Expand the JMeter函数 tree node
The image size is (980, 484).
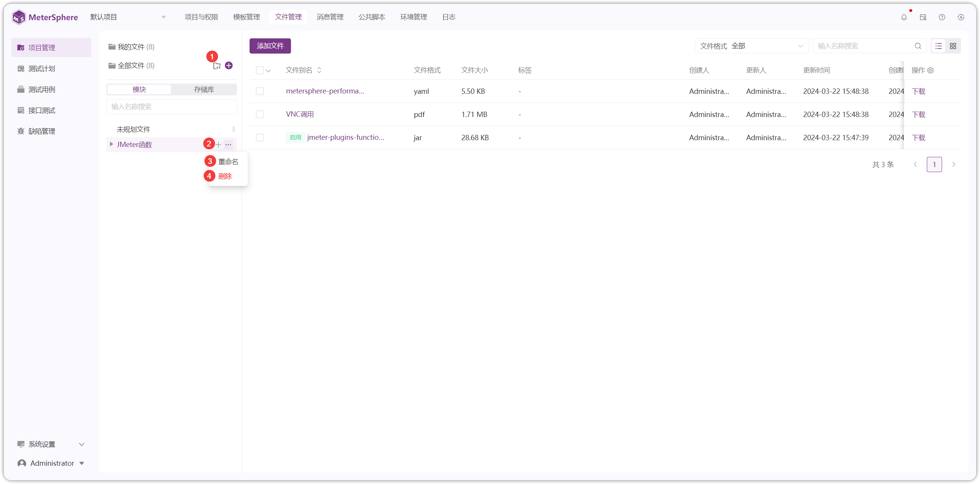(x=111, y=144)
